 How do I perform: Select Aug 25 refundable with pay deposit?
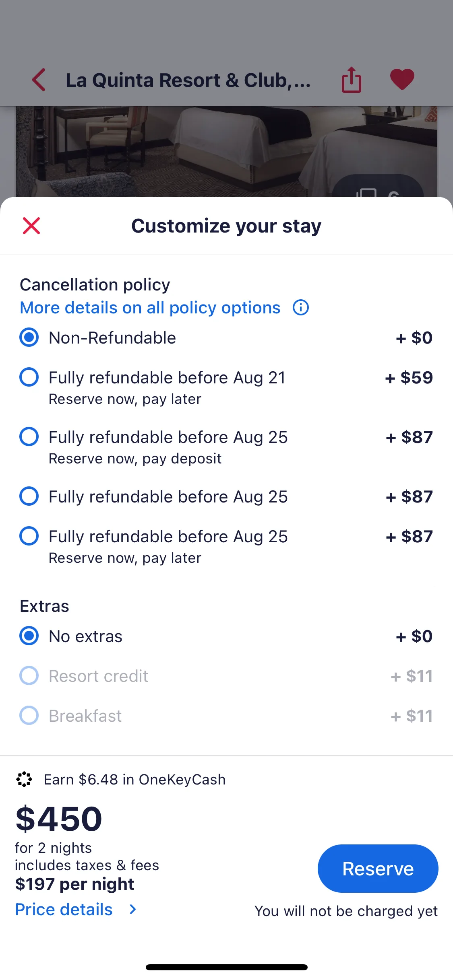[x=226, y=447]
